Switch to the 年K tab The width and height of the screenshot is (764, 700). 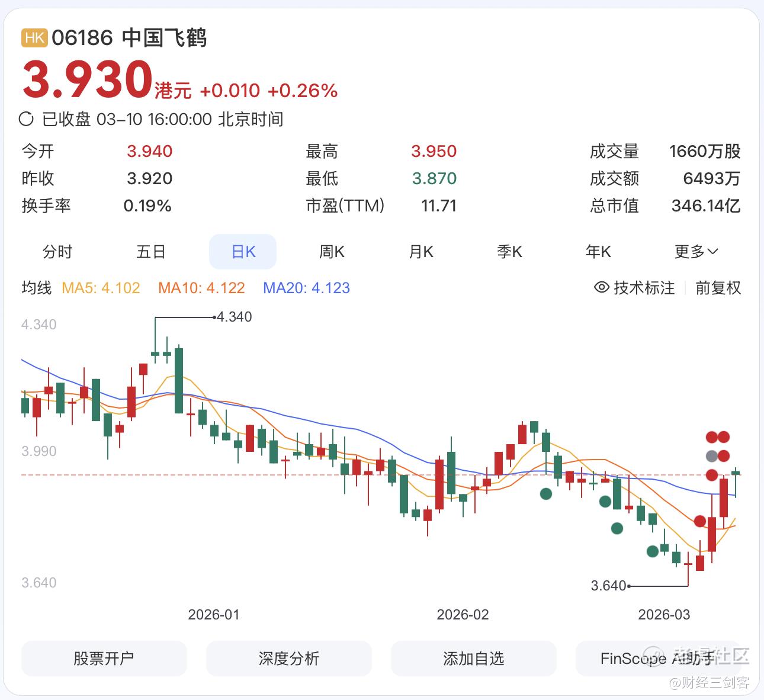click(x=598, y=252)
